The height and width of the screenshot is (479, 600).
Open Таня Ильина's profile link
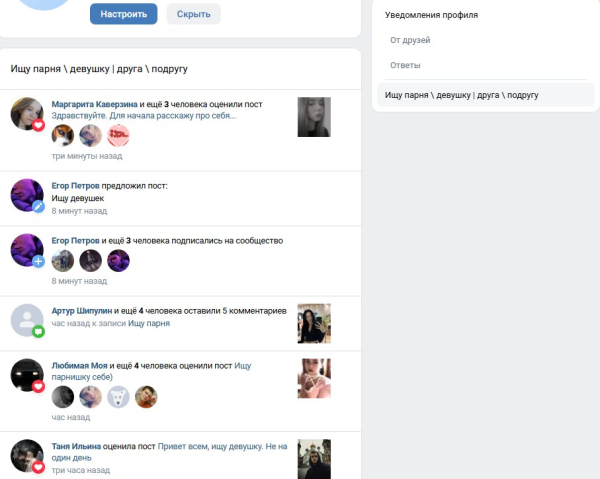click(x=76, y=446)
